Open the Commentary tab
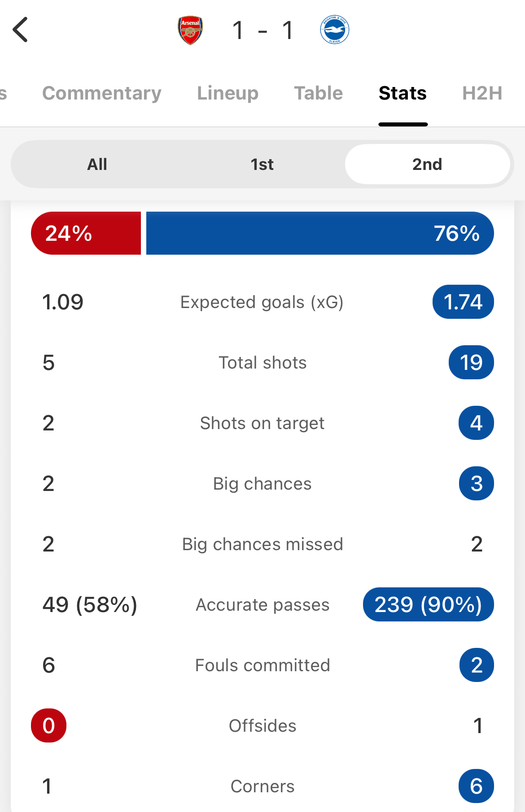Viewport: 525px width, 812px height. [102, 93]
